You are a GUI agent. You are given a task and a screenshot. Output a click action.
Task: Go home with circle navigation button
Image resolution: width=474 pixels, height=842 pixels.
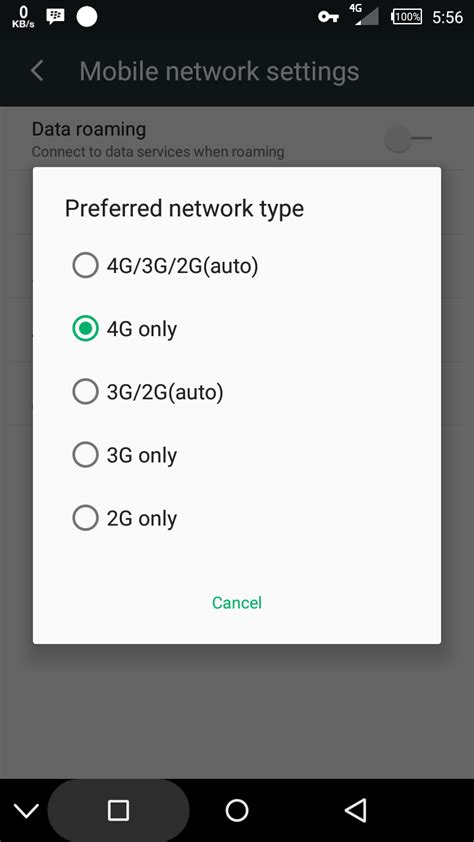pos(237,810)
